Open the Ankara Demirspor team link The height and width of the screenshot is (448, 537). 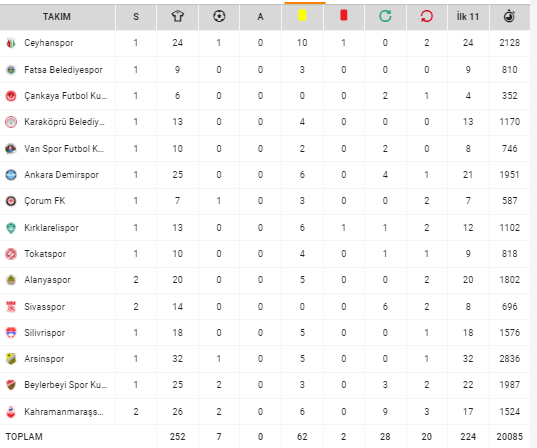[x=61, y=175]
